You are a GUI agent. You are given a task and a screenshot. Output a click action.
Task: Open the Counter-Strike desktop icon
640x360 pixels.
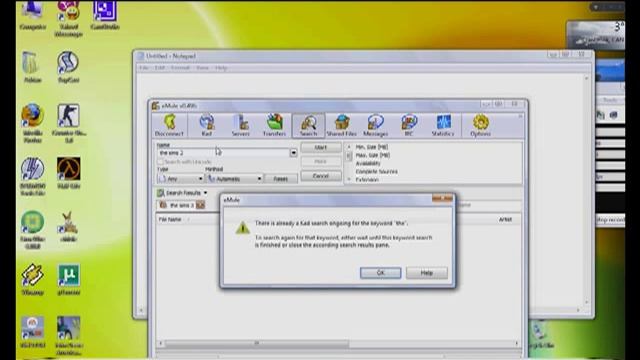pyautogui.click(x=68, y=123)
